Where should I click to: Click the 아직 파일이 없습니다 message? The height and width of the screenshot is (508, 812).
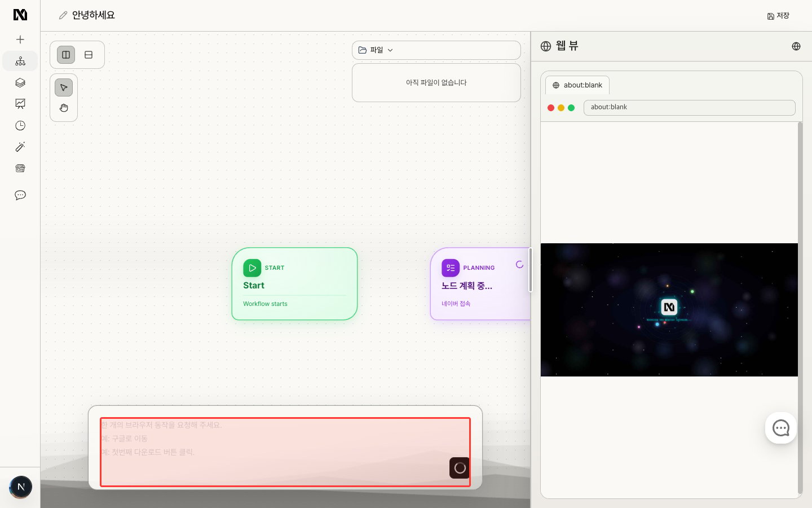point(436,82)
